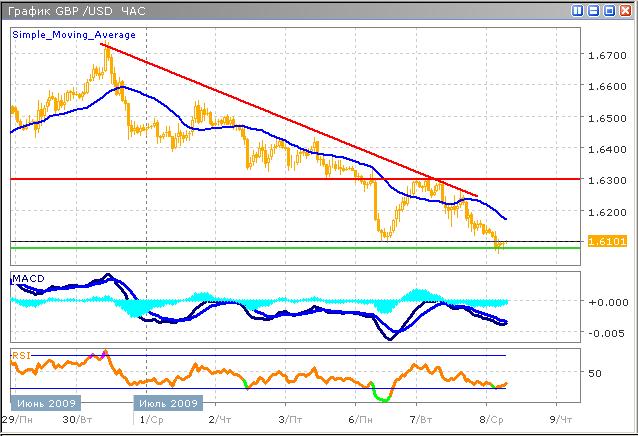Select the 8/Ср date on time axis
Screen dimensions: 638x436
(x=492, y=420)
